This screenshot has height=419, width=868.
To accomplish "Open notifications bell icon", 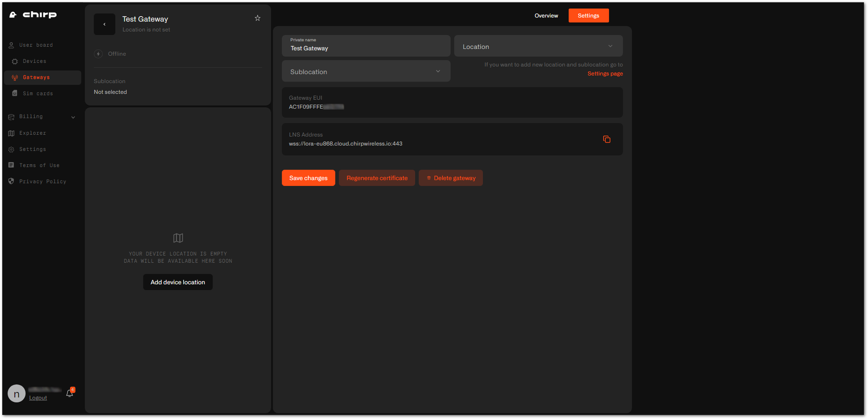I will coord(70,393).
